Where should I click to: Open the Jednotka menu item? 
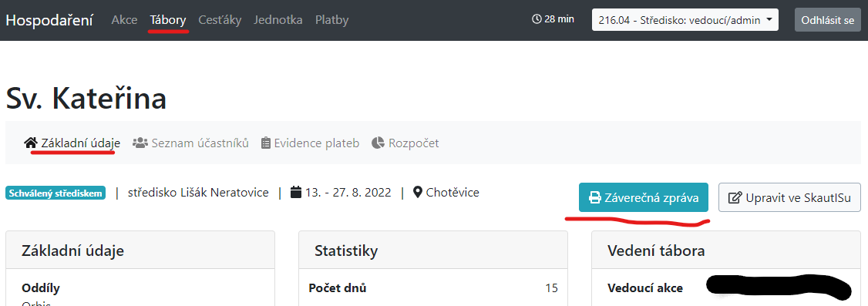click(x=278, y=21)
